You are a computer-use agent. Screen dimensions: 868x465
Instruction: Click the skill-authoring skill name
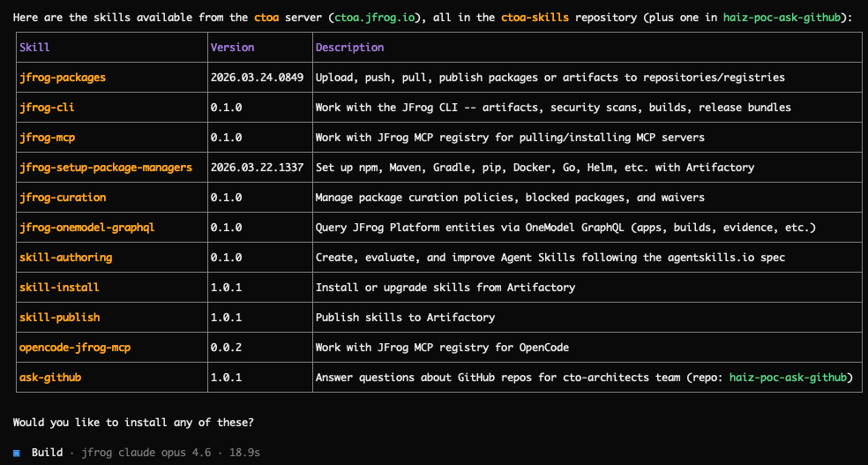(66, 258)
